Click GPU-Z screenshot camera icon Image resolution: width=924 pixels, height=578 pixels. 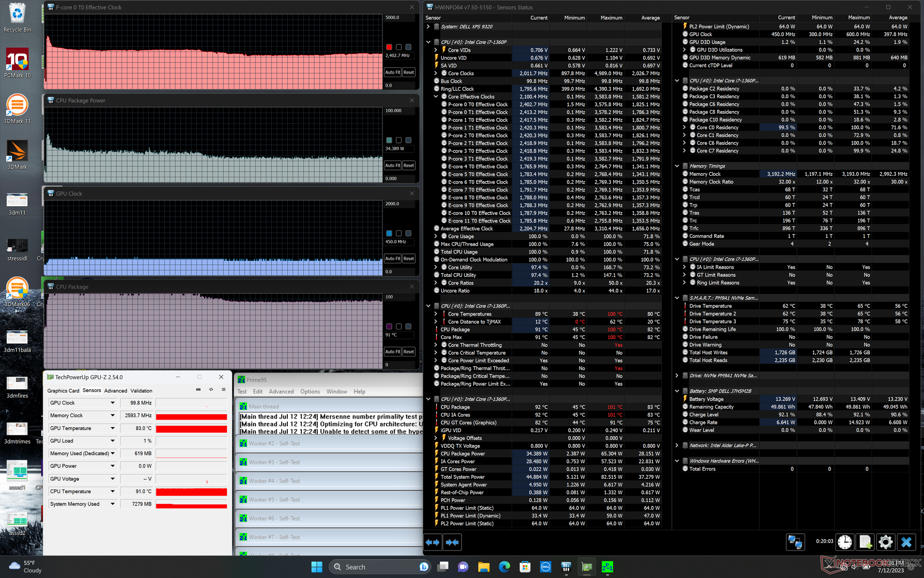[x=198, y=390]
